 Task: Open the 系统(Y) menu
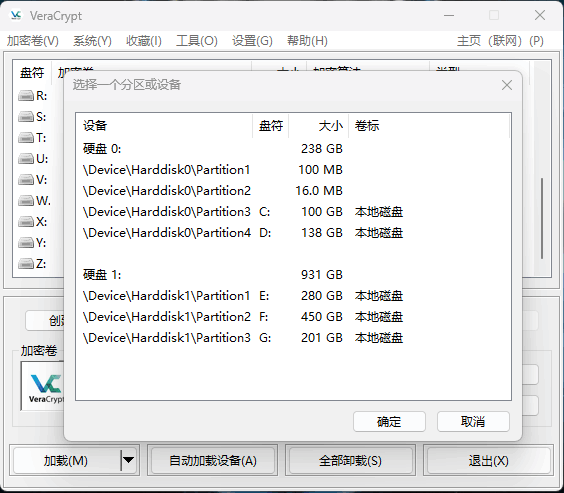coord(92,41)
